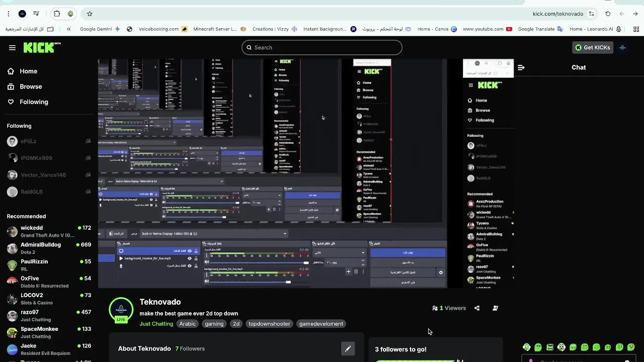
Task: Focus the Kick Search field
Action: (x=322, y=47)
